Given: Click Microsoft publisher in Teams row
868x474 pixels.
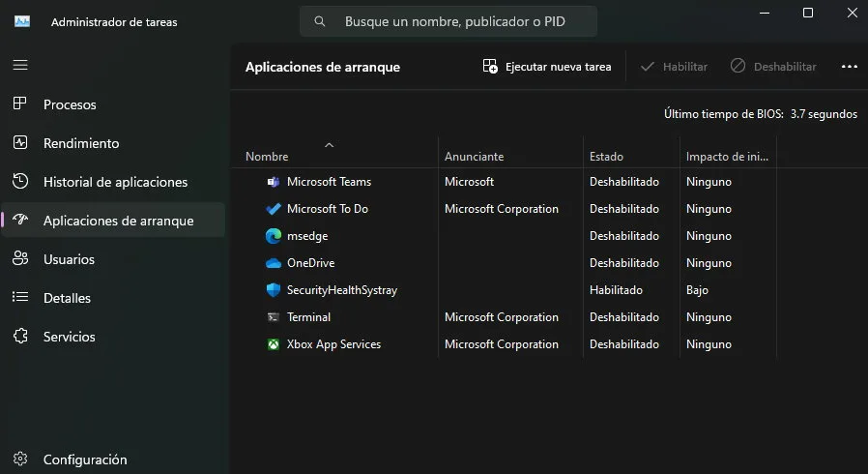Looking at the screenshot, I should pyautogui.click(x=469, y=182).
